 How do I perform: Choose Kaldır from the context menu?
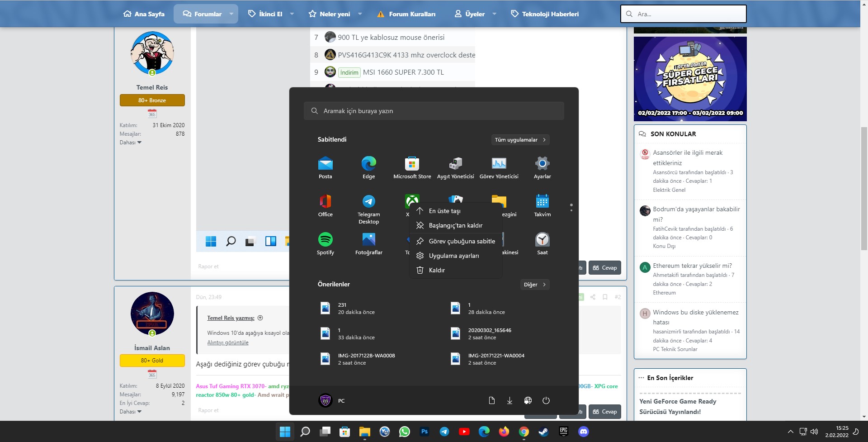(x=456, y=270)
